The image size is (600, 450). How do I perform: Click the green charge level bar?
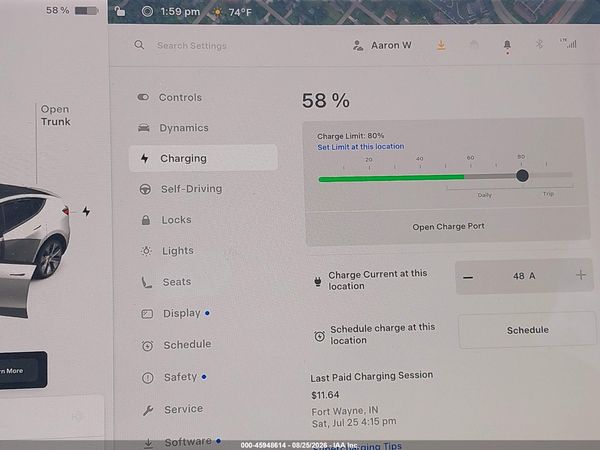391,178
